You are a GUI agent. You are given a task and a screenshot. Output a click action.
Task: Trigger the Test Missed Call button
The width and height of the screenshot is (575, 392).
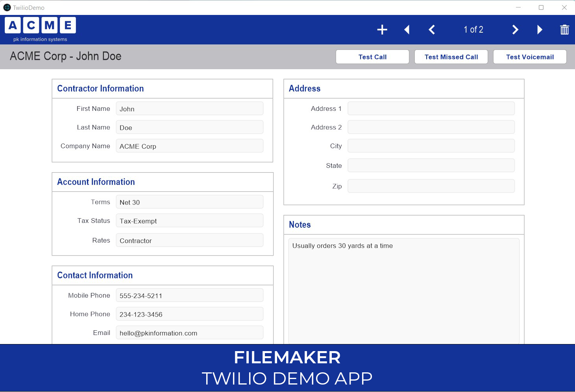tap(451, 57)
